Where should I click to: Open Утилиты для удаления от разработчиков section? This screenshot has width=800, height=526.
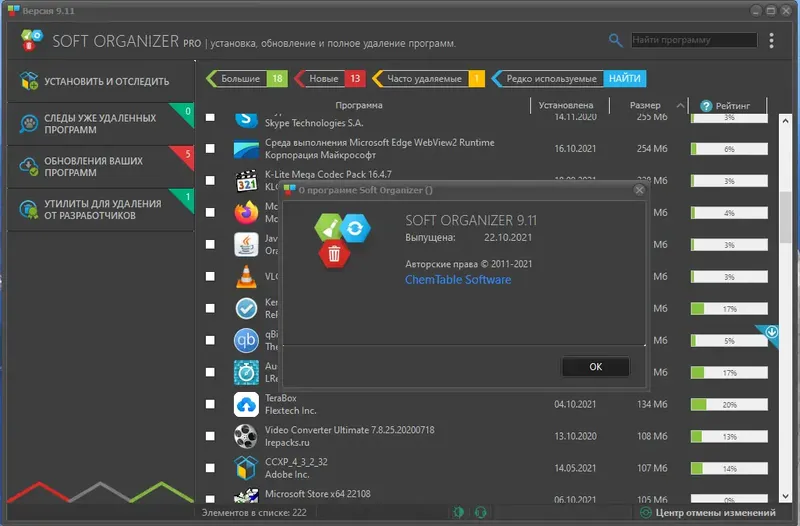pyautogui.click(x=101, y=209)
